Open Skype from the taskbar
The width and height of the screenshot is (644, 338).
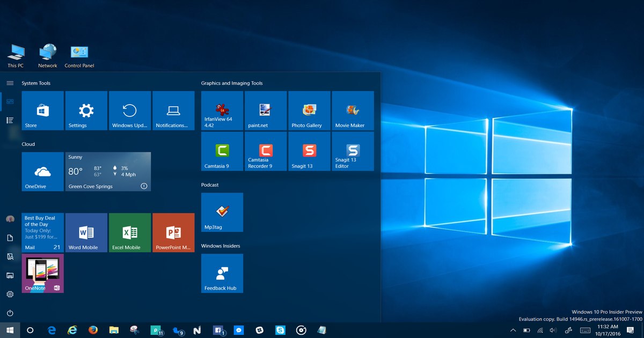tap(280, 330)
